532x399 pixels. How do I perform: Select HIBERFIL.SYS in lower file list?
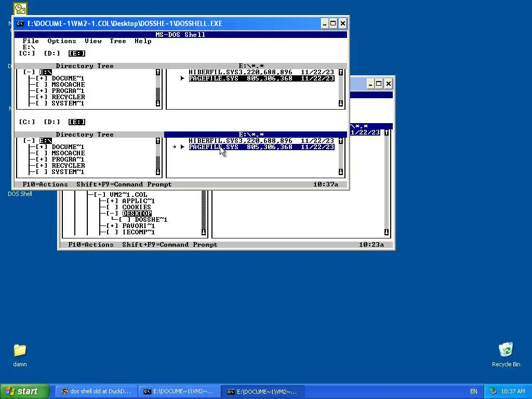(261, 141)
